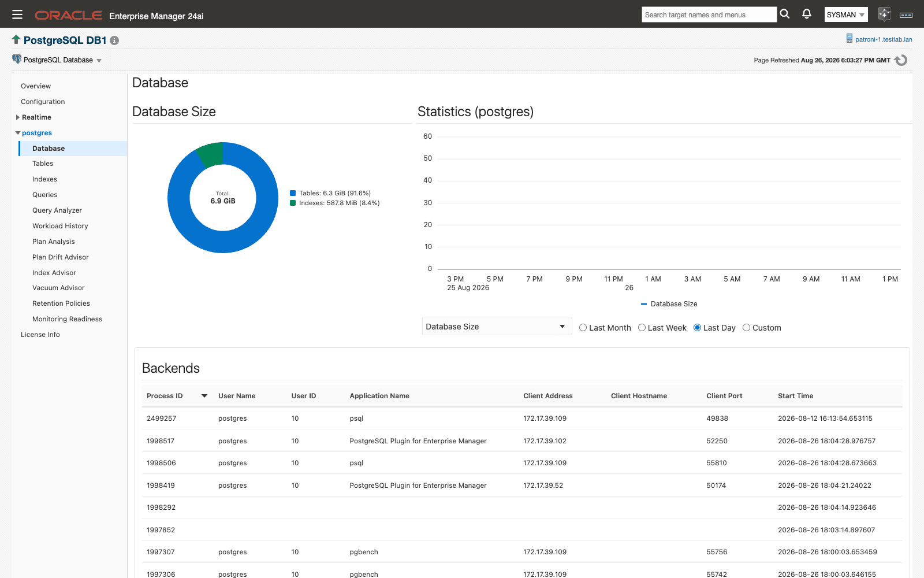The height and width of the screenshot is (578, 924).
Task: Open the hamburger navigation menu
Action: click(17, 14)
